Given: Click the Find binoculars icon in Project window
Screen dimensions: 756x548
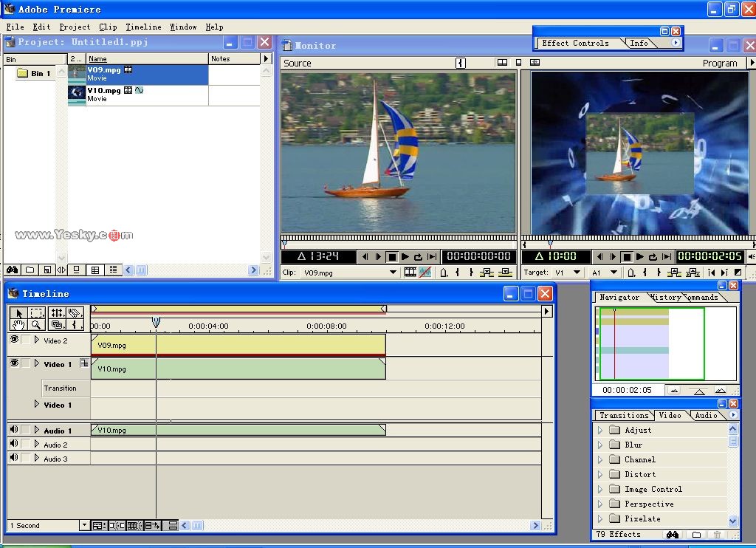Looking at the screenshot, I should click(12, 270).
